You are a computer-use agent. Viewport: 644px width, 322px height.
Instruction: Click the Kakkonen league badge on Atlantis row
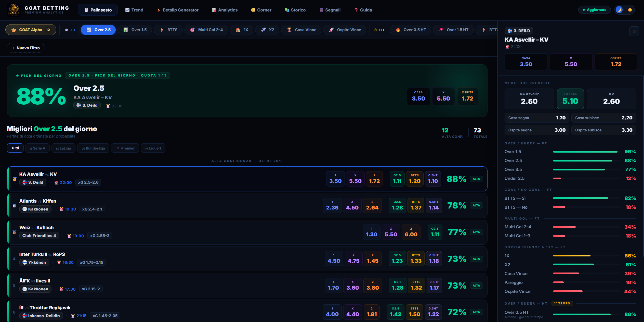click(35, 209)
